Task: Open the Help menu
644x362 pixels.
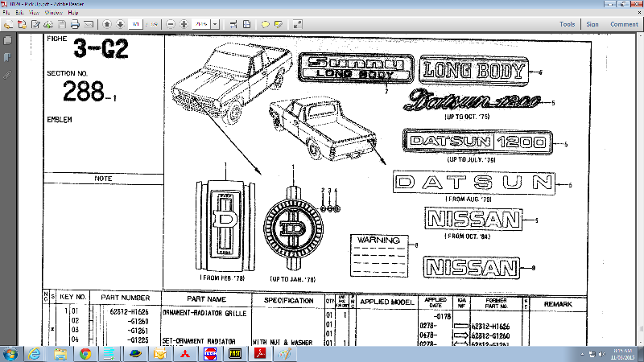Action: click(x=73, y=13)
